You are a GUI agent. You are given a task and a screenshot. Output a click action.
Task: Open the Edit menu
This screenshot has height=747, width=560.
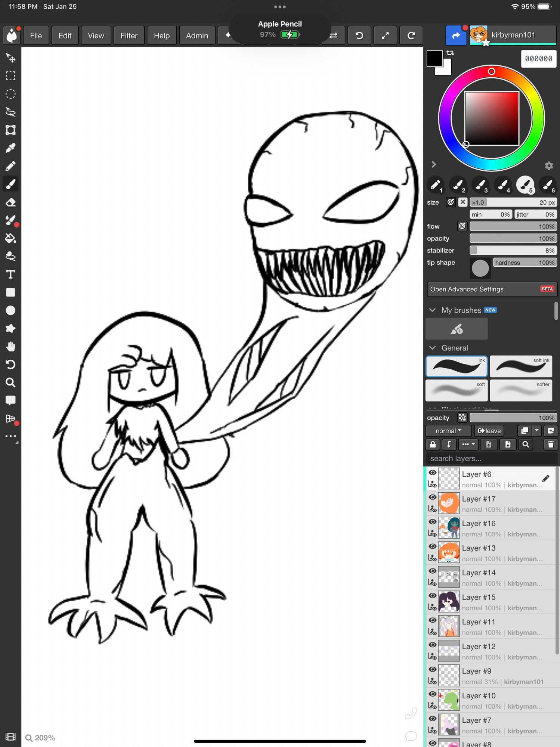click(65, 35)
